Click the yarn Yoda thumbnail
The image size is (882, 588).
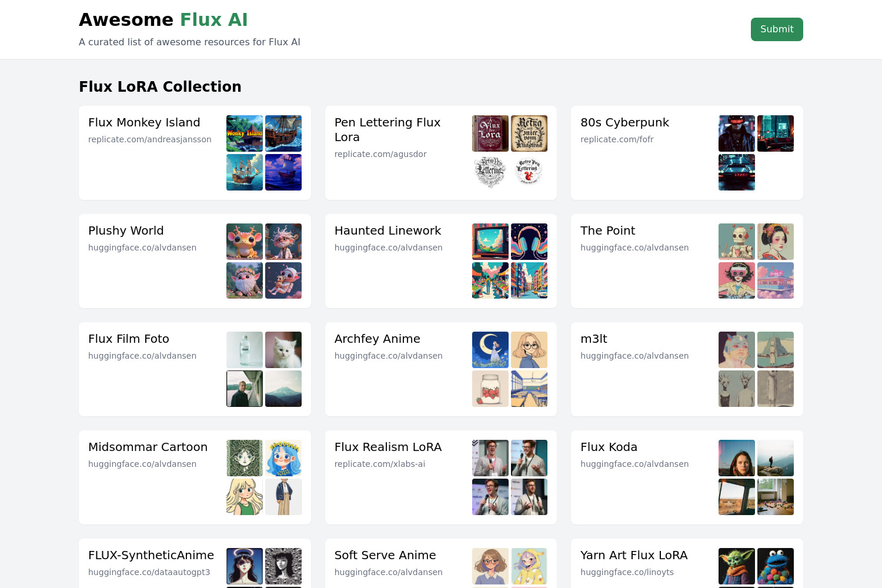(x=737, y=566)
